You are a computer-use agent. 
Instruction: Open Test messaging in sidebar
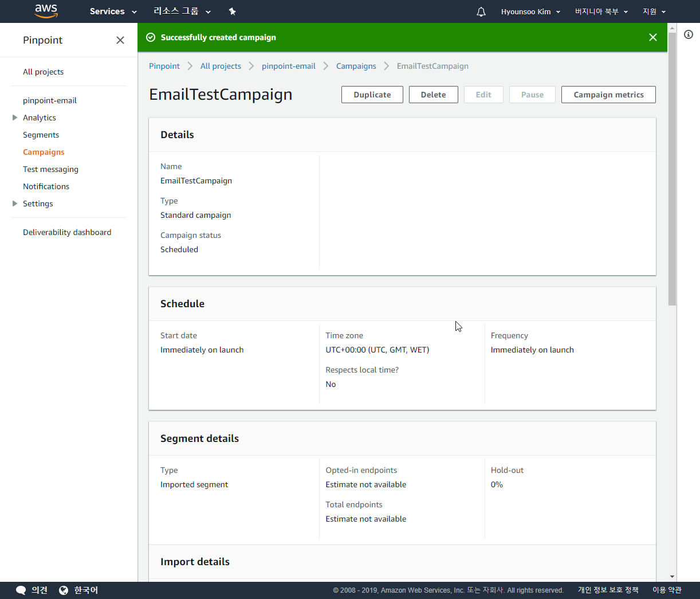50,169
